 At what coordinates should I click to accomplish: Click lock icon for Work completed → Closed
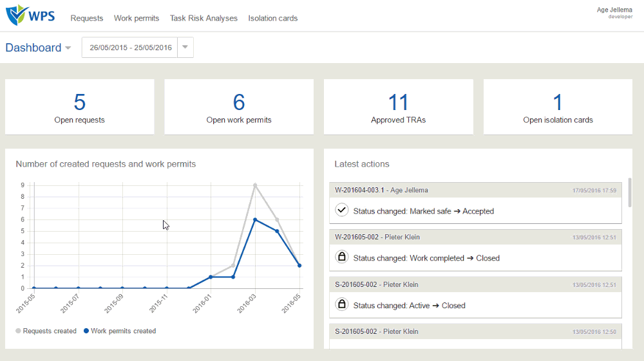341,257
